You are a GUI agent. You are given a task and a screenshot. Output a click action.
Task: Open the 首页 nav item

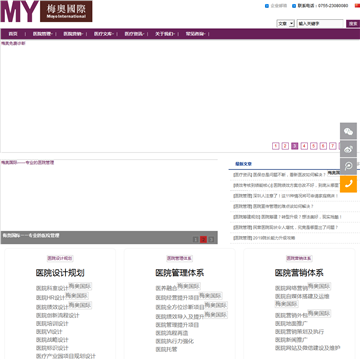[x=13, y=34]
